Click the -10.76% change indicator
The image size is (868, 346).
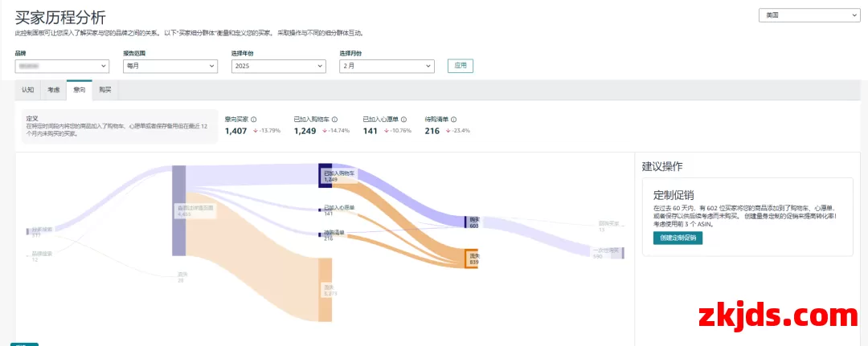click(397, 131)
